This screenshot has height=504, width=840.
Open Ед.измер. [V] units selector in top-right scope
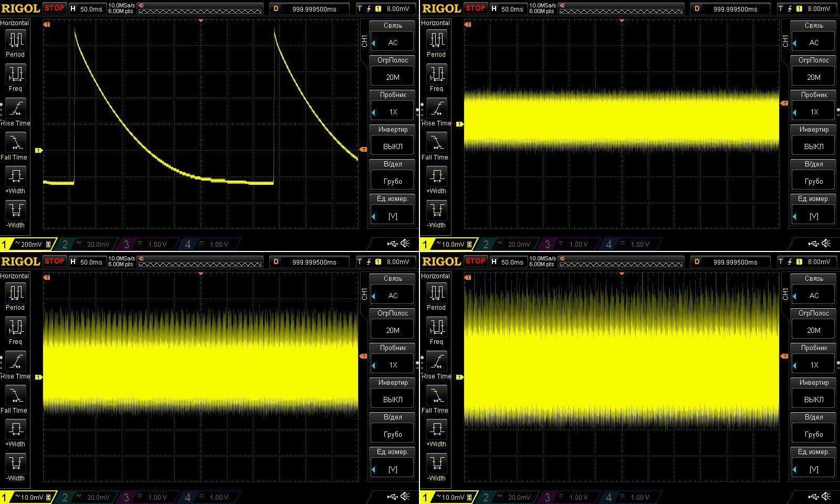click(813, 216)
